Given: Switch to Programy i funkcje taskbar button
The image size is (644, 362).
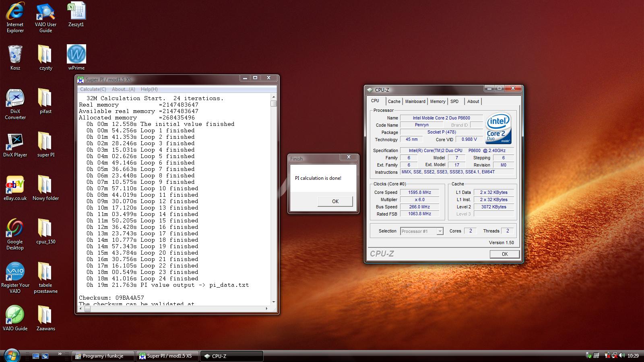Looking at the screenshot, I should [103, 356].
